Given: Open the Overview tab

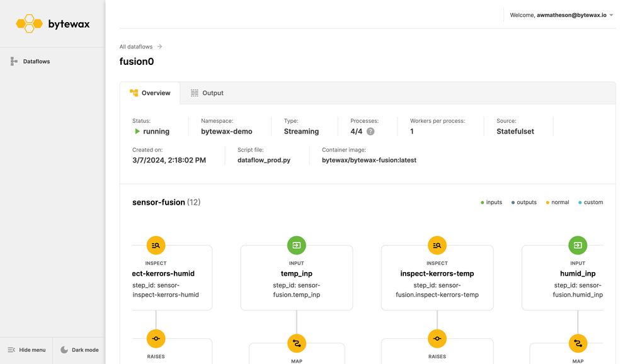Looking at the screenshot, I should 154,93.
